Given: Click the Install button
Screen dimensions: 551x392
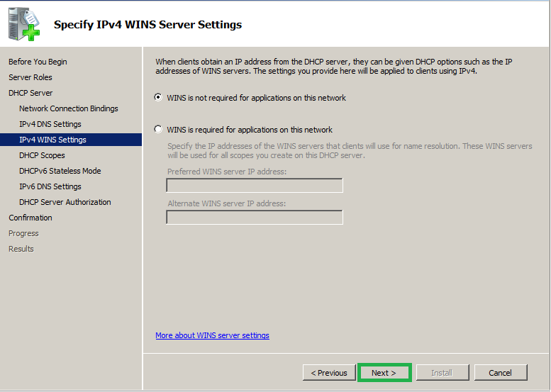Looking at the screenshot, I should pos(442,373).
